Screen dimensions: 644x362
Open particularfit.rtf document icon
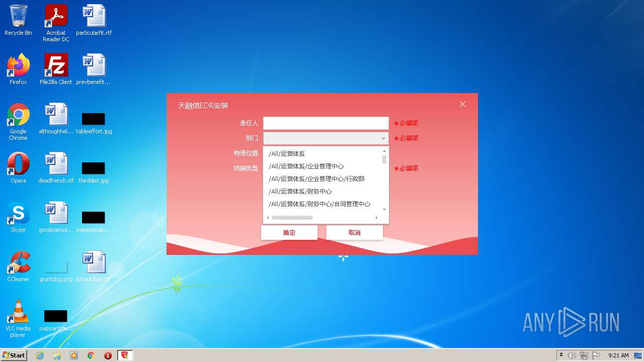pos(94,20)
